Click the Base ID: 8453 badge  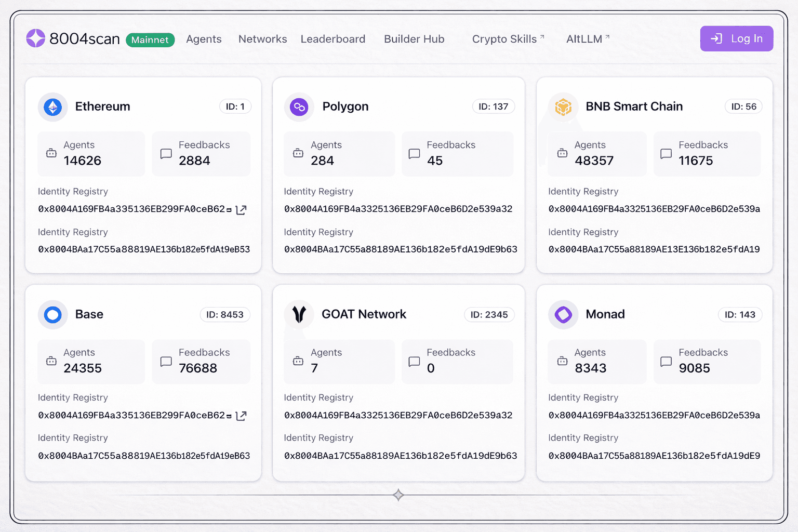pos(225,315)
